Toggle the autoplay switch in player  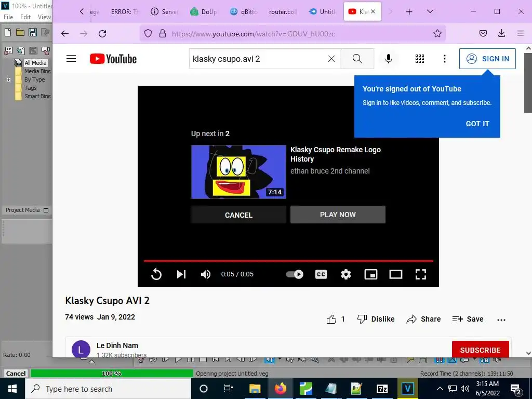click(x=295, y=274)
